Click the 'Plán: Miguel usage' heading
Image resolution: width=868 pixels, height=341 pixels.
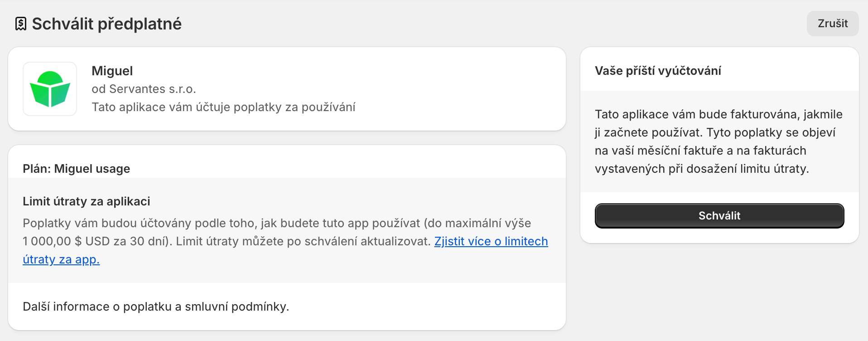click(76, 169)
